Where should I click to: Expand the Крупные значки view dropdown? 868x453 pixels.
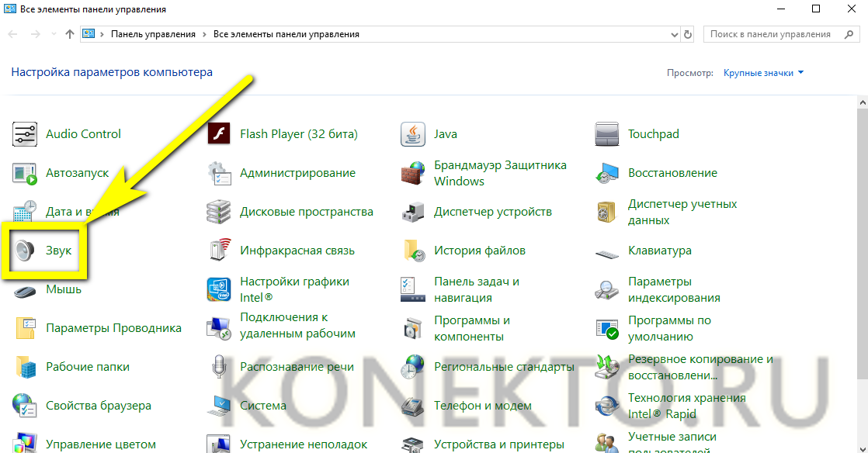pos(763,73)
